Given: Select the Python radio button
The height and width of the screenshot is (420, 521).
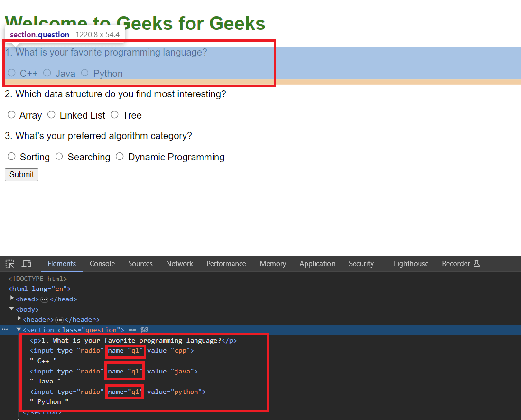Looking at the screenshot, I should [x=85, y=73].
